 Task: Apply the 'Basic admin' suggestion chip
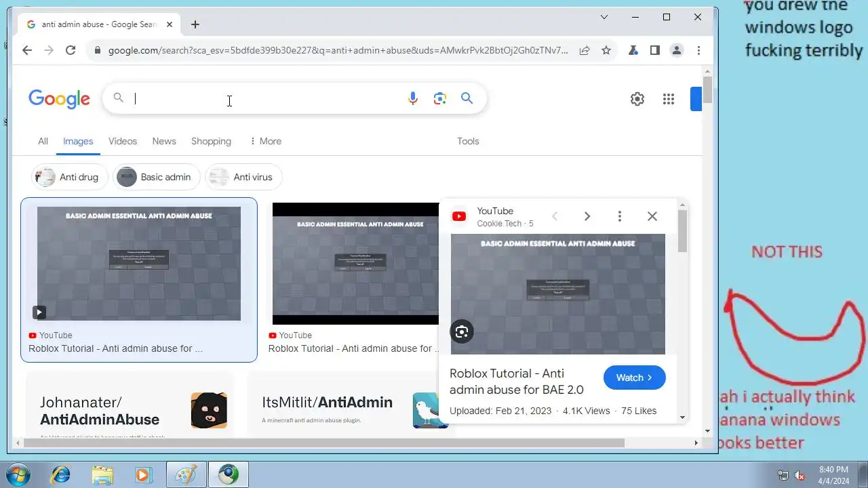coord(157,177)
